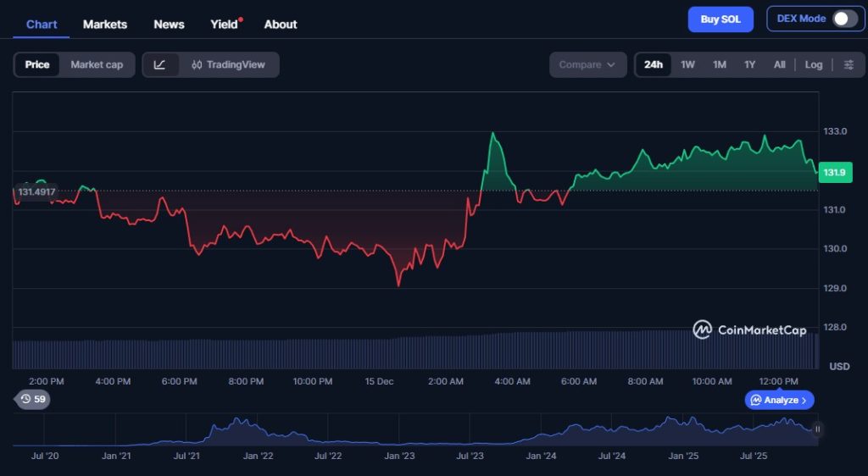Image resolution: width=868 pixels, height=476 pixels.
Task: Click the 131.9 current price label
Action: click(834, 173)
